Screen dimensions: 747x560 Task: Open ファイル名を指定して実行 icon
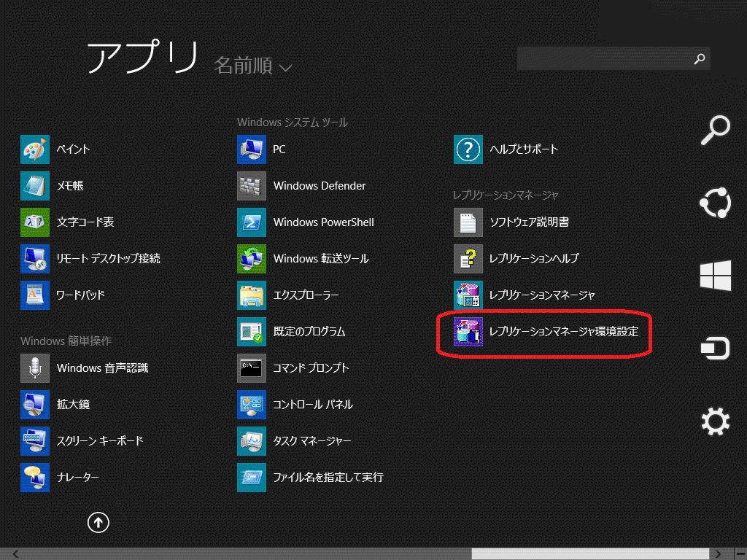pos(252,477)
